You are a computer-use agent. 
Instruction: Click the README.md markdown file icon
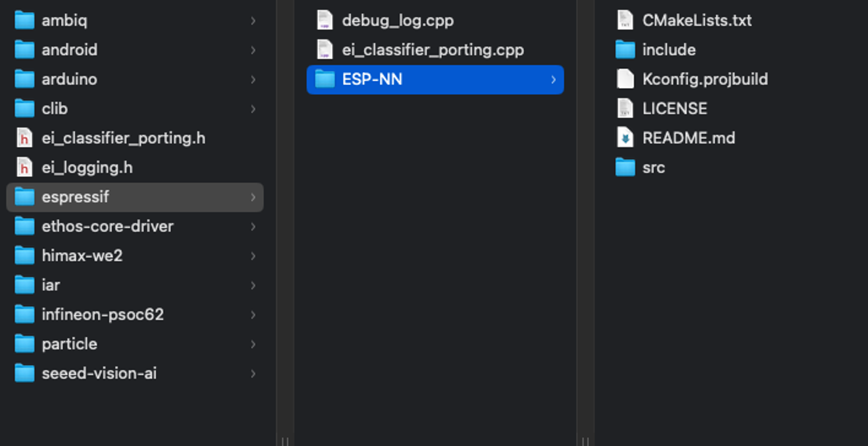[625, 138]
